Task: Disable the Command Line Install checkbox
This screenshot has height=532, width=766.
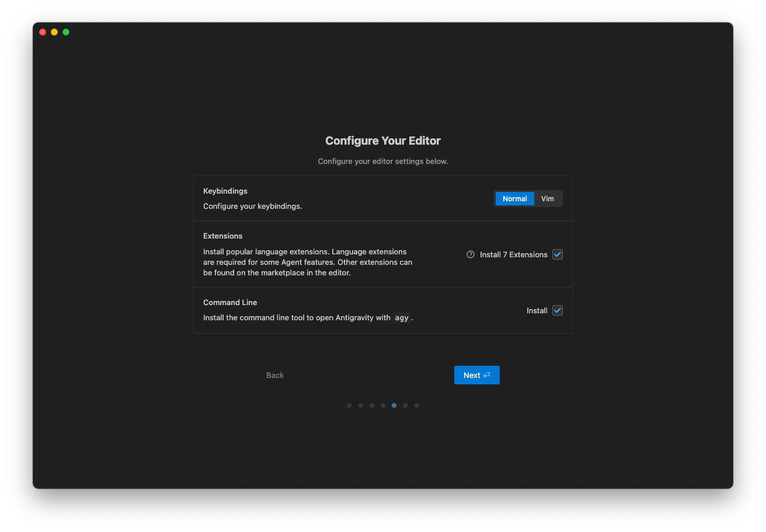Action: [558, 310]
